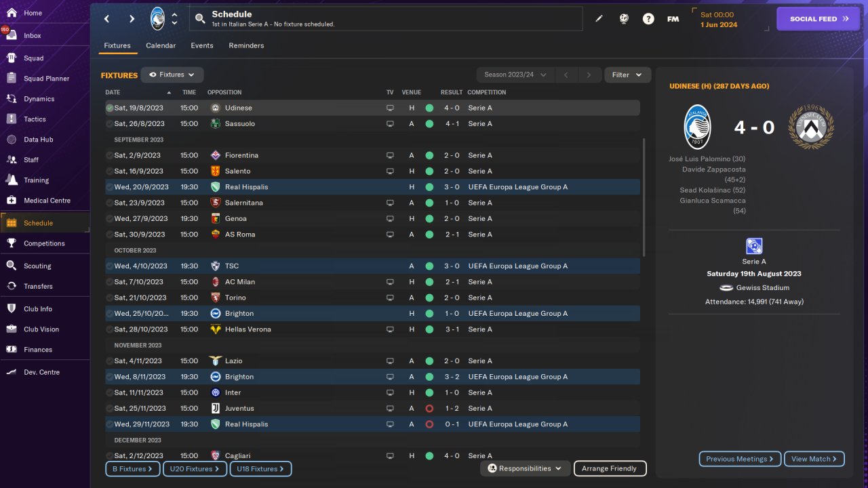Open the Training cone icon
The image size is (868, 488).
tap(12, 180)
